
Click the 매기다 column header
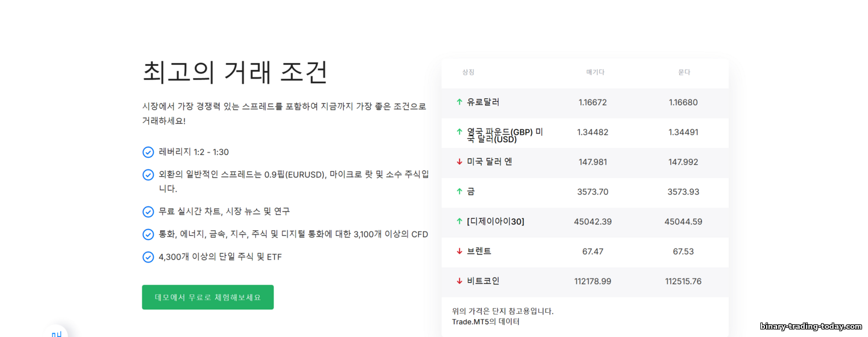coord(595,72)
